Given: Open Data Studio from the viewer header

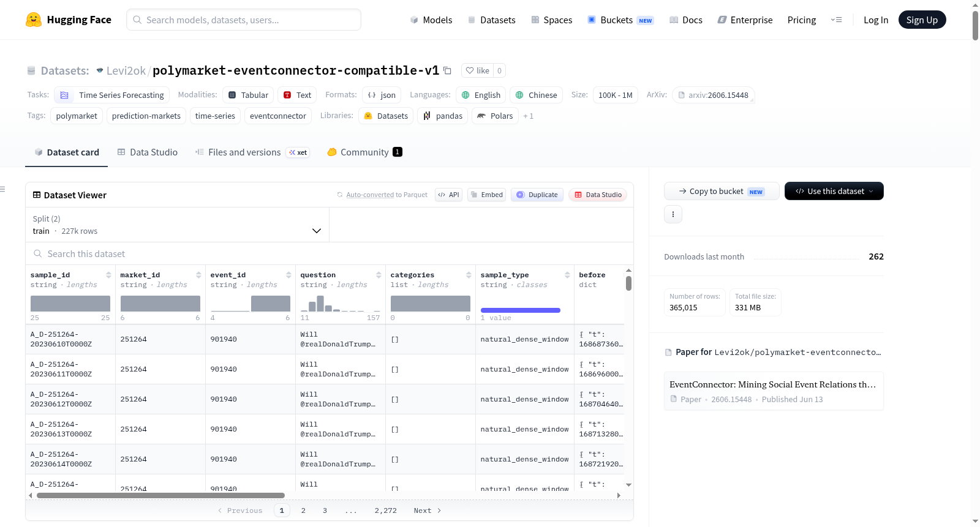Looking at the screenshot, I should point(598,195).
